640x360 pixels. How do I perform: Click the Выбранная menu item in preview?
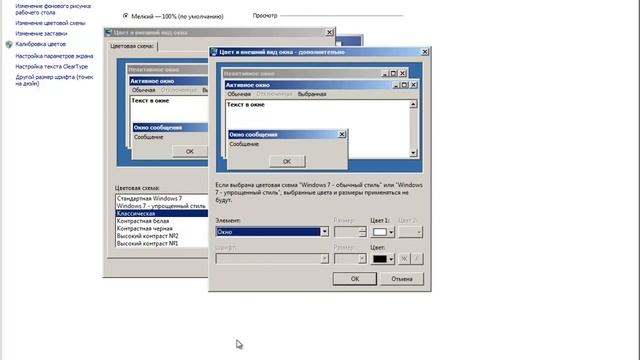[312, 94]
